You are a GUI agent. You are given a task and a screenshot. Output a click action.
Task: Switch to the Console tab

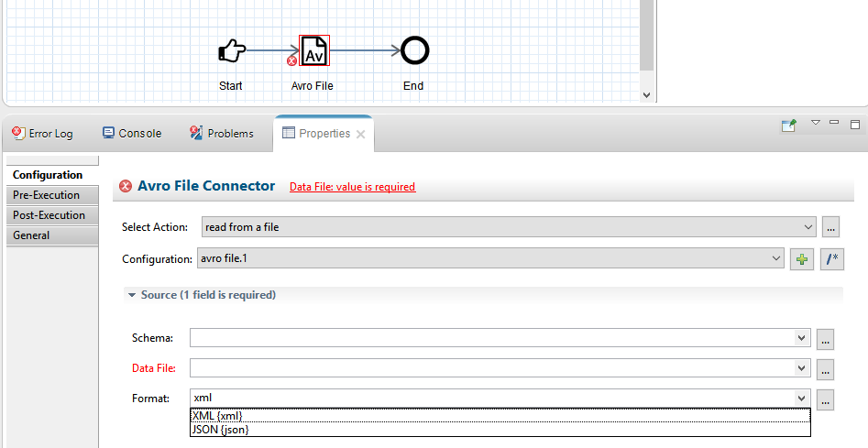coord(132,133)
